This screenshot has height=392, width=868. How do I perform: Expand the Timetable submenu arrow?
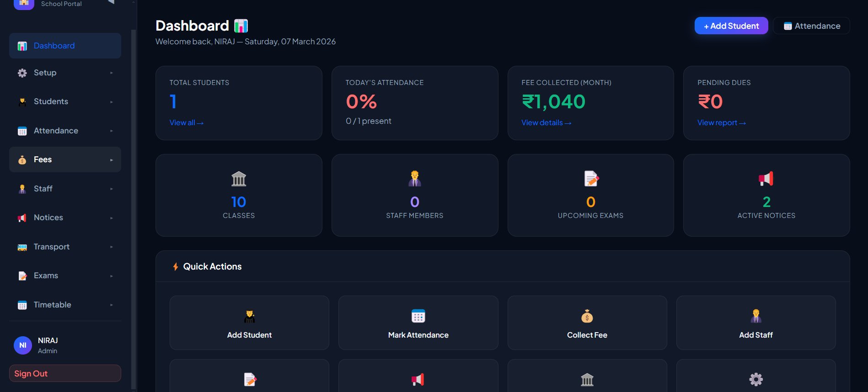click(111, 305)
